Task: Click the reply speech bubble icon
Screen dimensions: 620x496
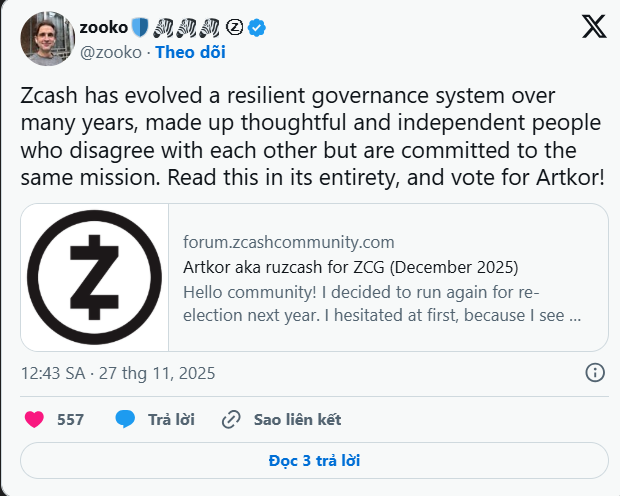Action: [x=125, y=419]
